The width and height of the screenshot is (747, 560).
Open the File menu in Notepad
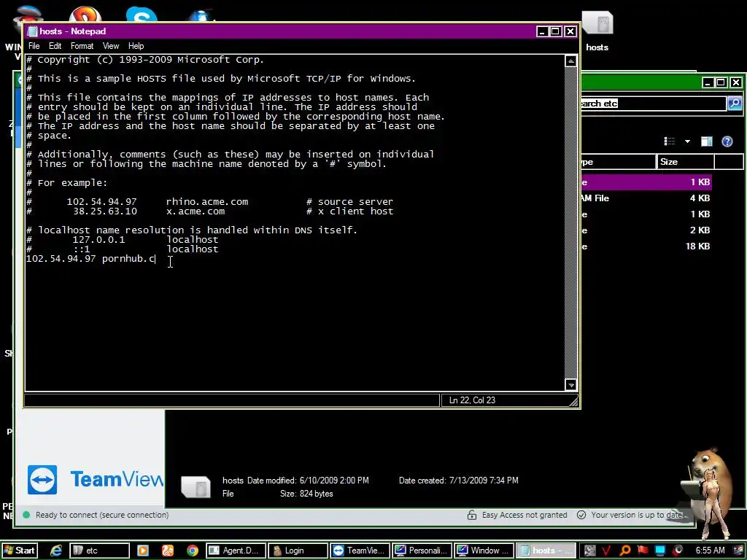pyautogui.click(x=34, y=46)
